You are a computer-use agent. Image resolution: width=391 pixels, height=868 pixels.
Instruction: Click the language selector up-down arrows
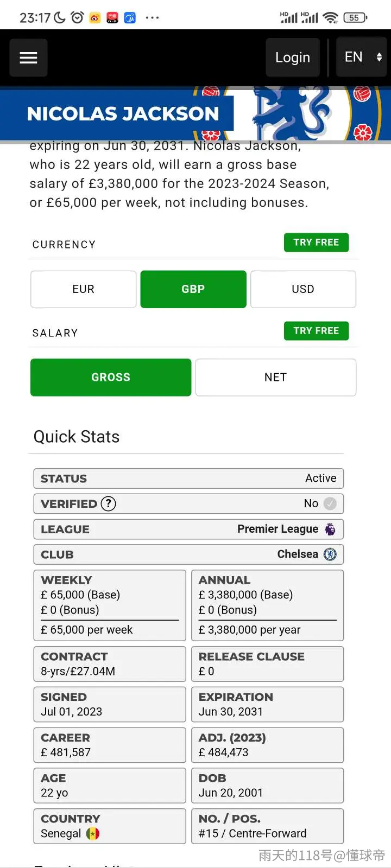tap(379, 57)
